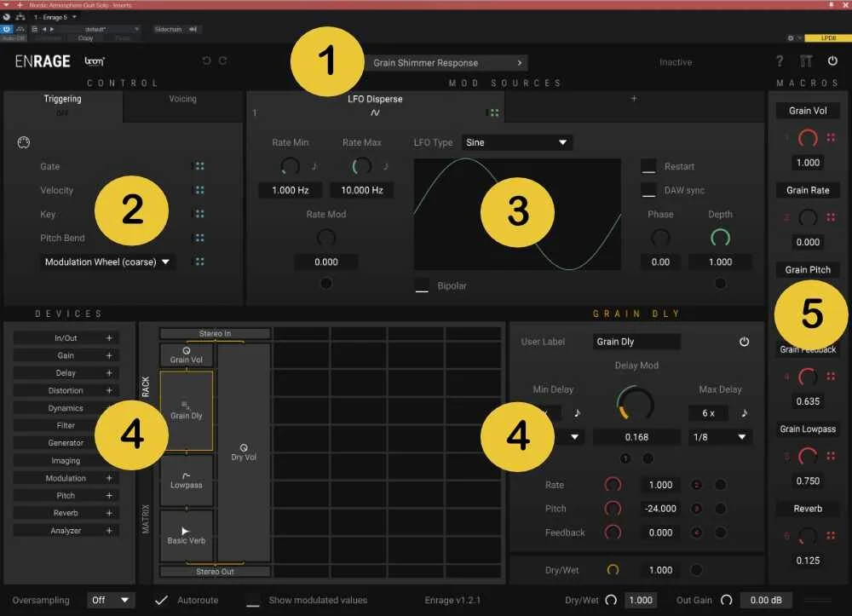The width and height of the screenshot is (852, 616).
Task: Click the LFO Depth green knob
Action: point(720,238)
